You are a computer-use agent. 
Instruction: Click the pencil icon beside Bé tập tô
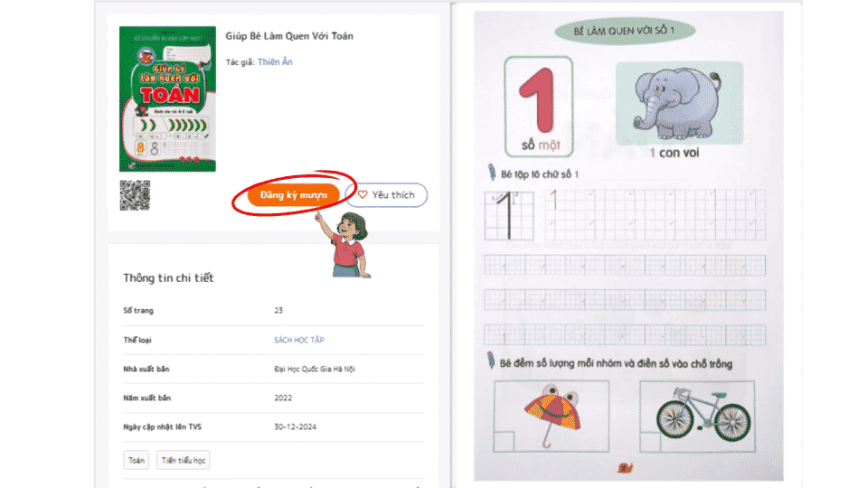pos(492,172)
